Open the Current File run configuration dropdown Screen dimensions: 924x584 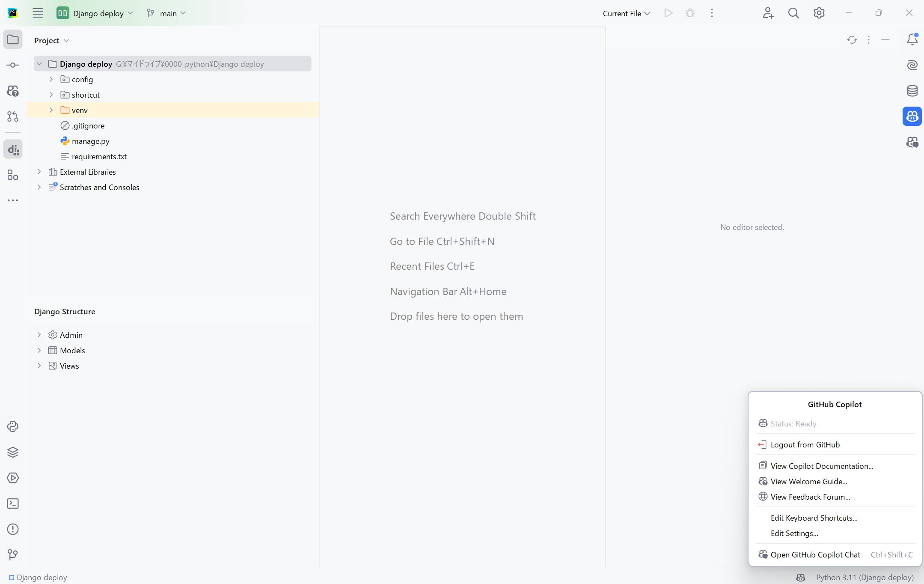point(626,13)
